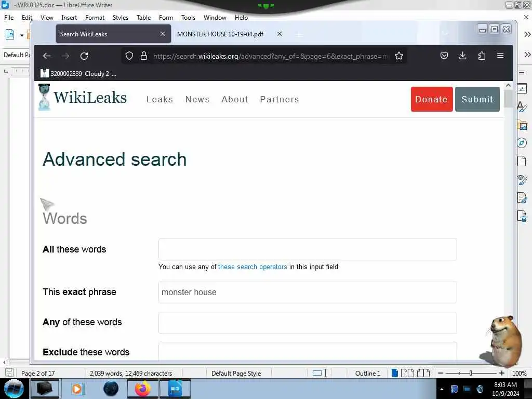
Task: Click the zoom slider handle in Writer
Action: pyautogui.click(x=471, y=373)
